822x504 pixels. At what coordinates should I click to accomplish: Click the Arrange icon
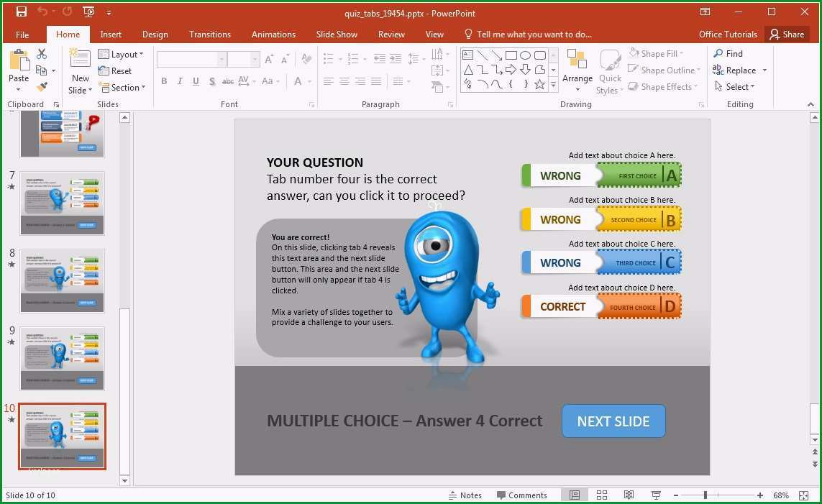pos(577,60)
